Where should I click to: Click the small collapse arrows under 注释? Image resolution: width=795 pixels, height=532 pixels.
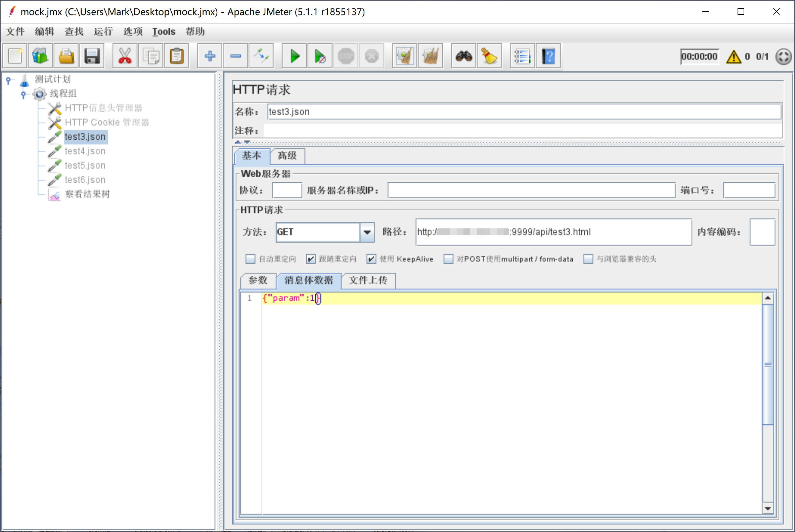242,142
